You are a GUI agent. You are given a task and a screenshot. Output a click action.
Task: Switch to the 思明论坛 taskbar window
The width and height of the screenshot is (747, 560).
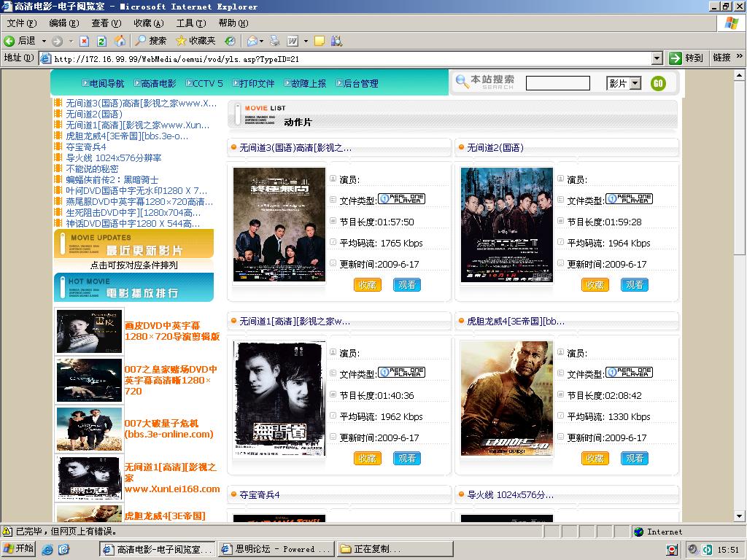coord(276,550)
